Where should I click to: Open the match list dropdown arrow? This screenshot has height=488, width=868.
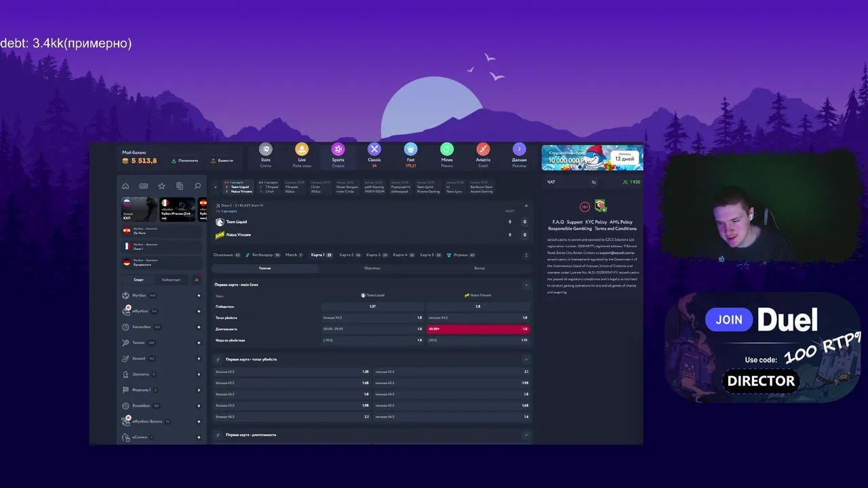216,187
